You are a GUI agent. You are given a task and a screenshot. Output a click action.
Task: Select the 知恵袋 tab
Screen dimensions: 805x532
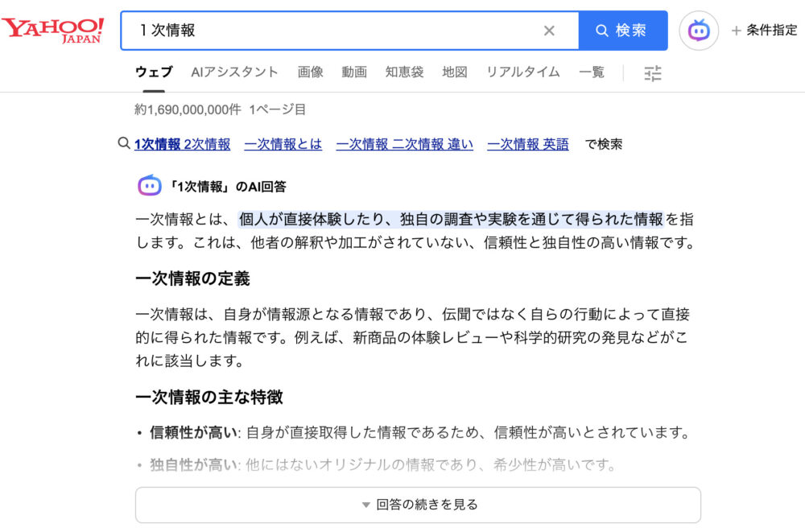(404, 72)
